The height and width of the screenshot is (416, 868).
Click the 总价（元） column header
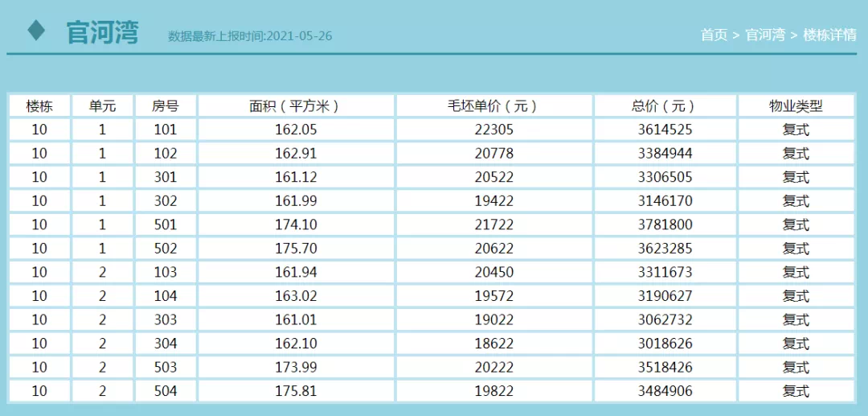[665, 105]
